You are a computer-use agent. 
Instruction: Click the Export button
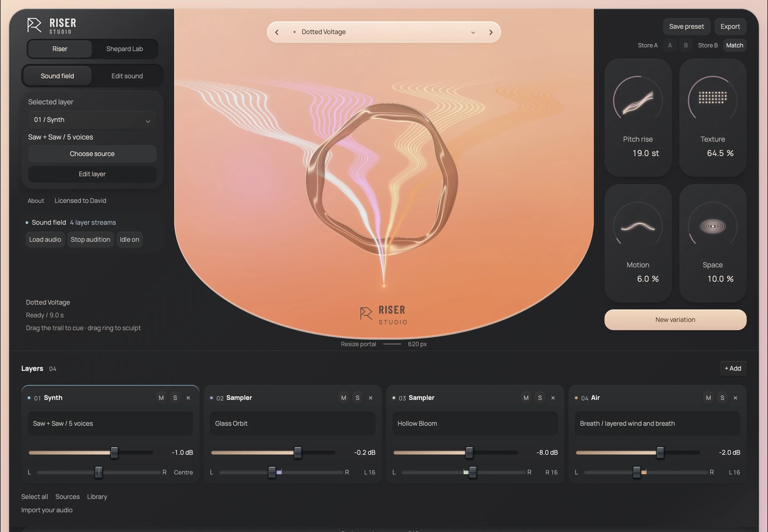tap(730, 26)
